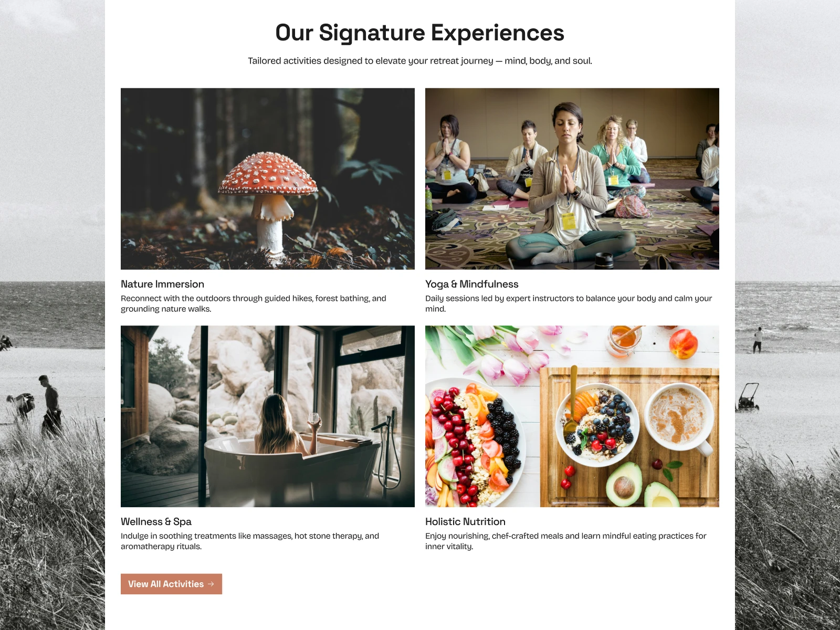Click the avocado half in nutrition photo

tap(624, 484)
